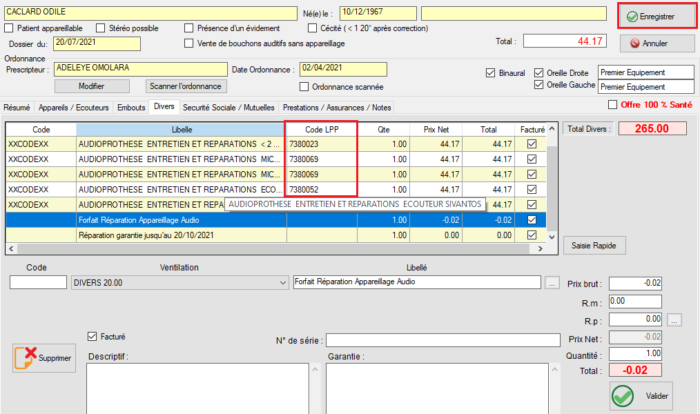Click the Oreille Droite Premier Equipement field
Screen dimensions: 700x414
point(646,72)
